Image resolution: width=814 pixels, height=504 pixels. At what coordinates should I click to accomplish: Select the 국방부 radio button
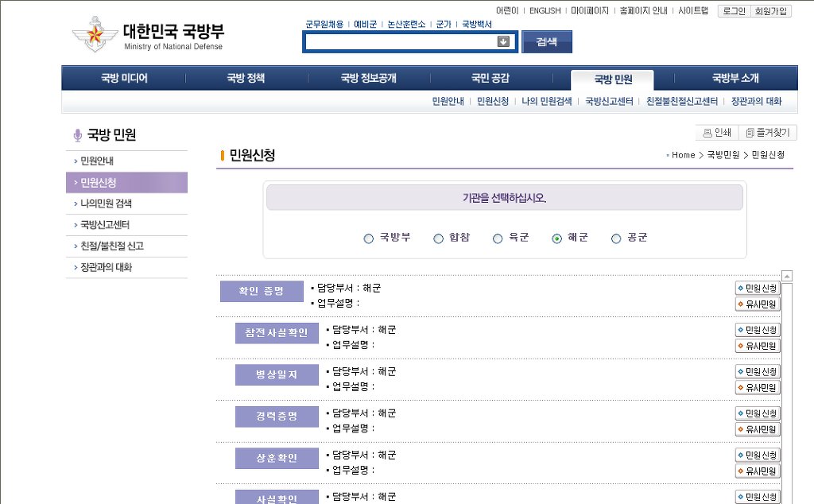click(369, 238)
